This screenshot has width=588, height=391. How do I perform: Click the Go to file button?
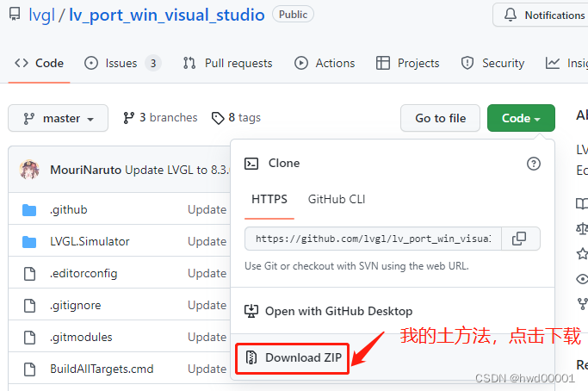440,118
